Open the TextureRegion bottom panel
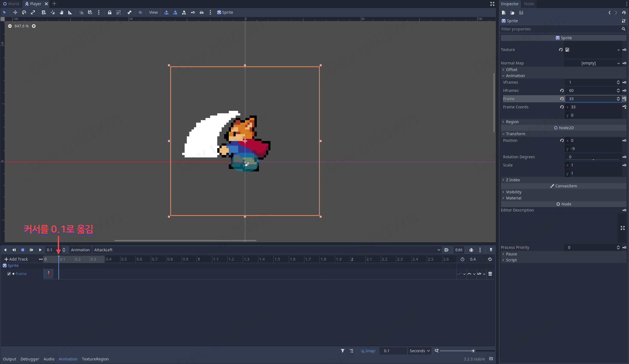The height and width of the screenshot is (364, 629). 95,359
